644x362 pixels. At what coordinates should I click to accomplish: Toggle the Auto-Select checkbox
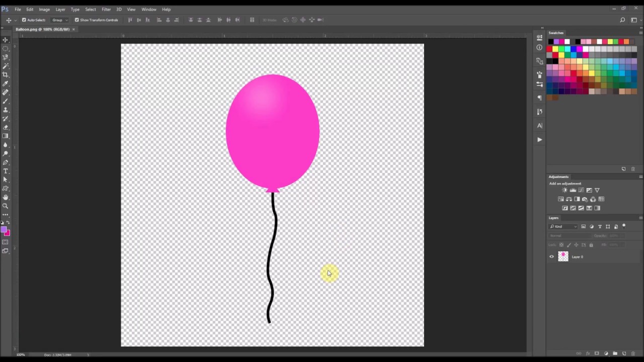[x=24, y=20]
